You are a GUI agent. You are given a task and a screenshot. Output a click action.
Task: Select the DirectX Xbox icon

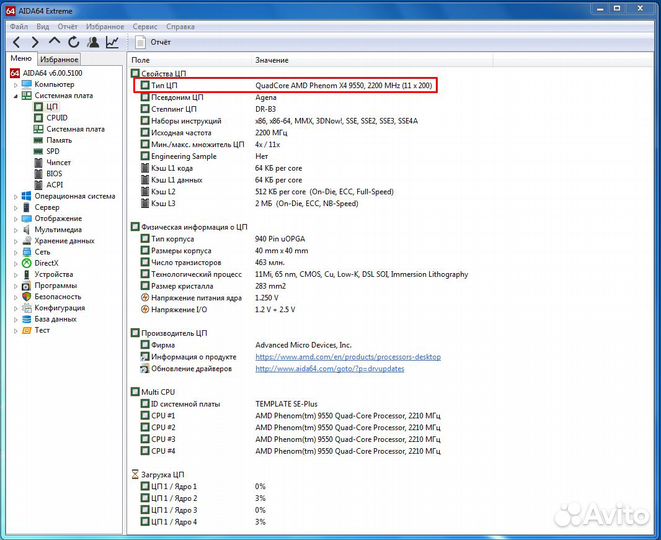pyautogui.click(x=27, y=263)
